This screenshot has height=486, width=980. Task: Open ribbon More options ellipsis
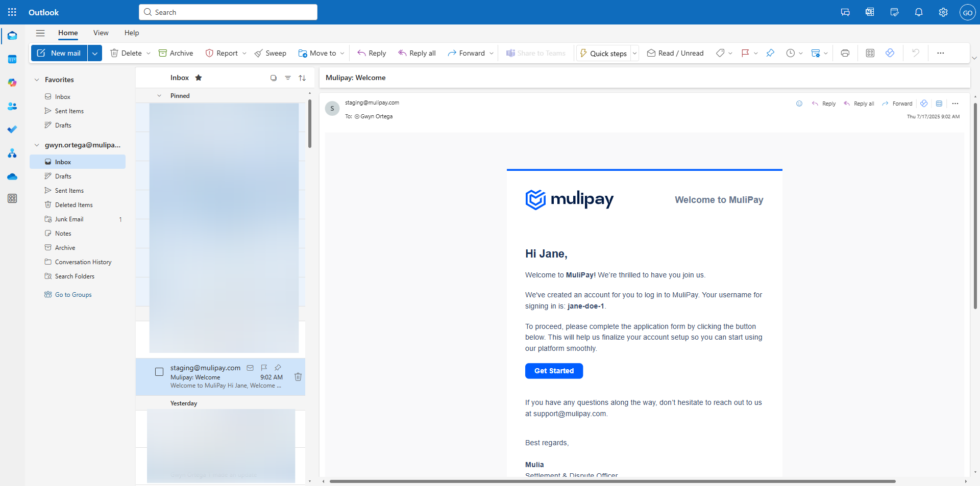(x=941, y=53)
